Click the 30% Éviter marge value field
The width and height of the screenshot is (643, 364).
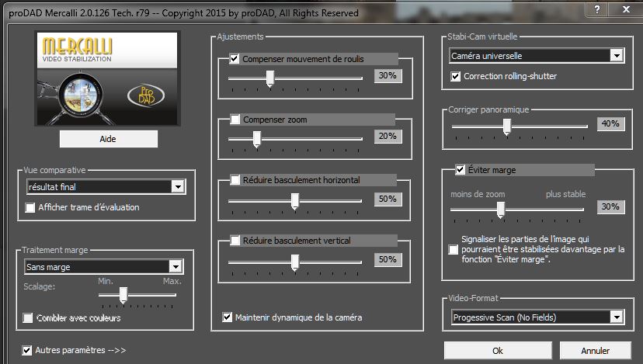[610, 207]
